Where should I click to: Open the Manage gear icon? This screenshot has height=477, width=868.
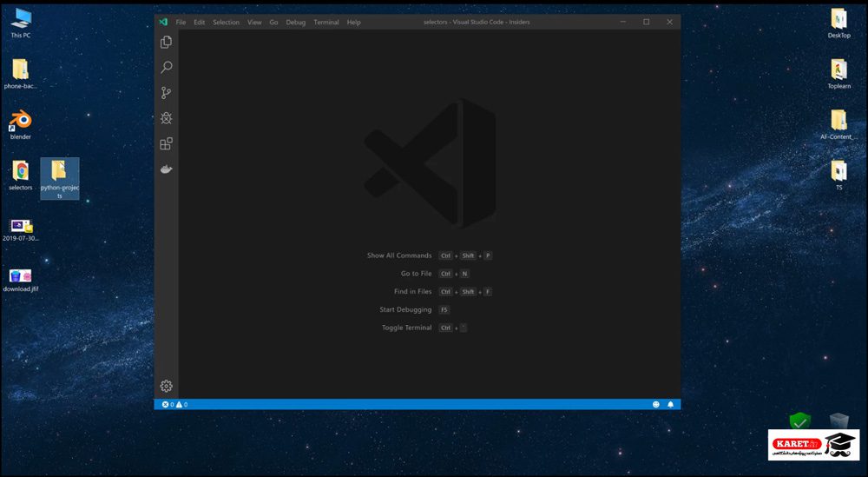tap(166, 386)
